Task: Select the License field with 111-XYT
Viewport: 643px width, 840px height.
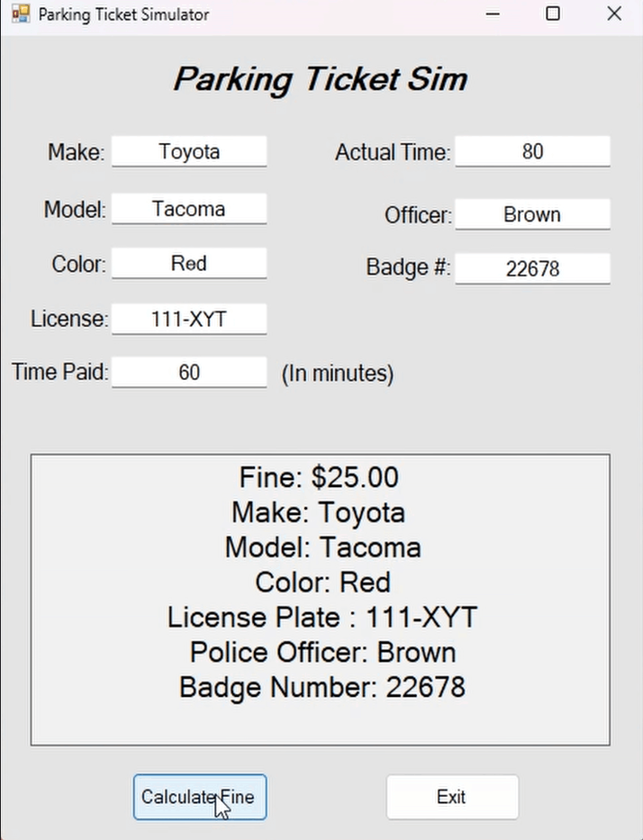Action: (x=189, y=319)
